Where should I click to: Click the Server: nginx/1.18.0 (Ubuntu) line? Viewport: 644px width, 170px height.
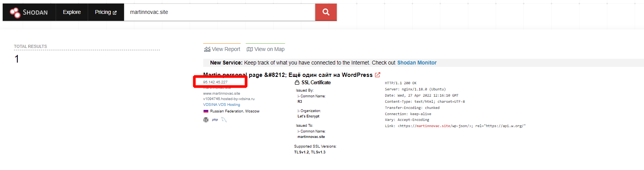pyautogui.click(x=415, y=89)
